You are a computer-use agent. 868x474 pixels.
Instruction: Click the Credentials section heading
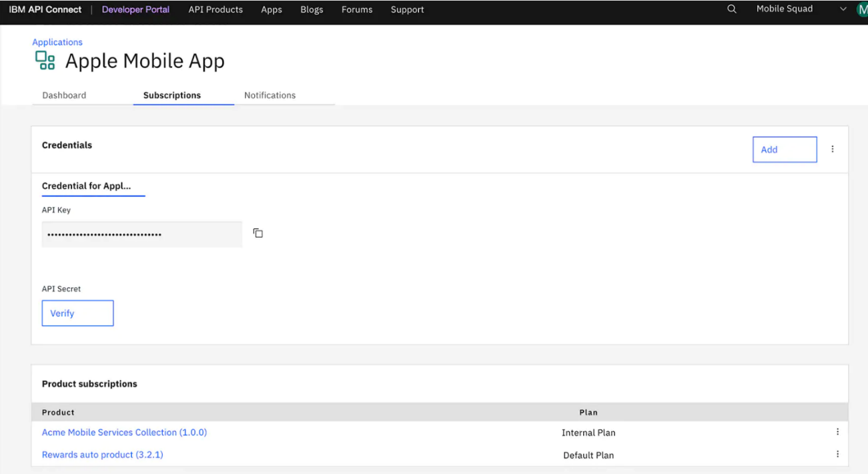[x=67, y=145]
